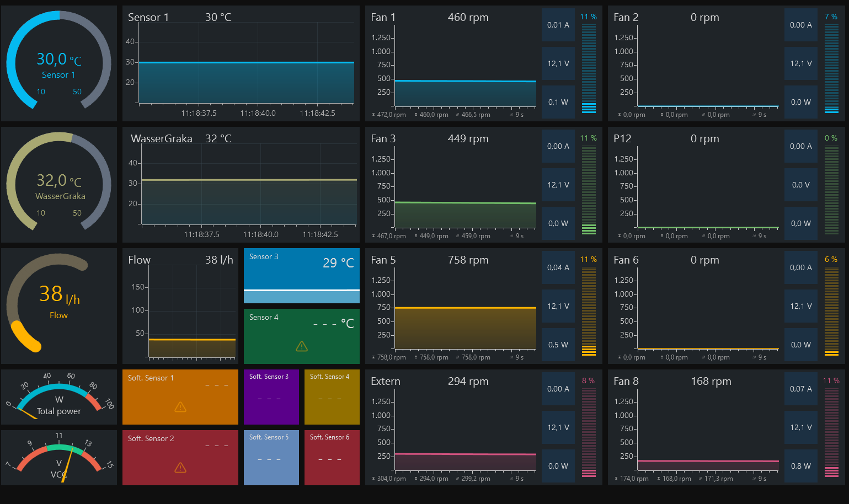Click the Fan 3 average 459,0 rpm value
This screenshot has width=849, height=504.
[x=476, y=236]
